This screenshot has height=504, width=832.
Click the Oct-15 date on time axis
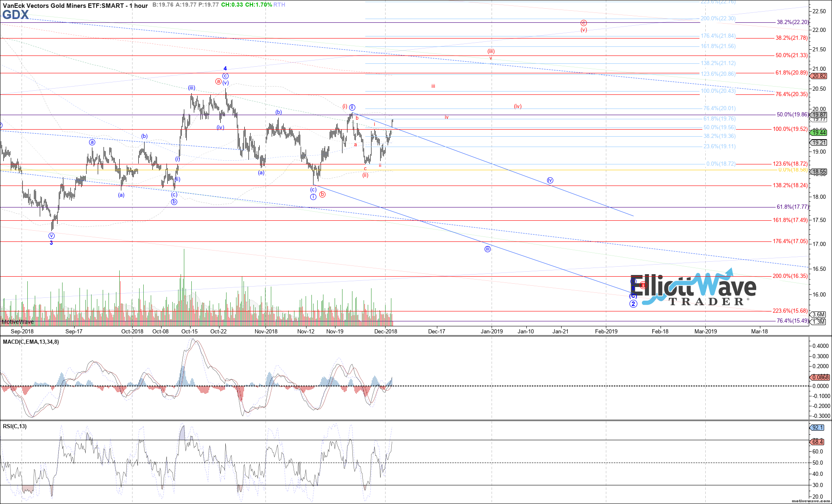coord(190,331)
